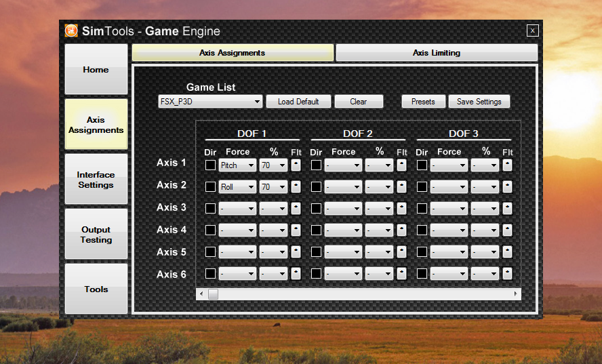Open Interface Settings sidebar section

96,180
